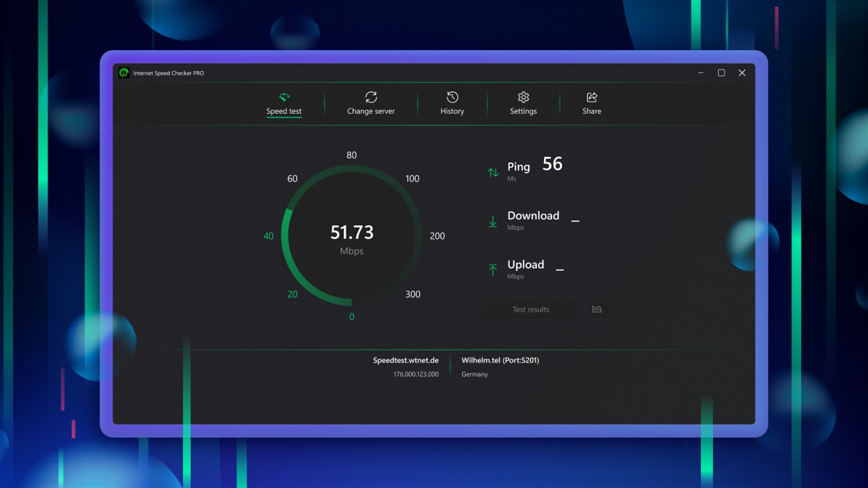The width and height of the screenshot is (868, 488).
Task: Click the 51.73 speed reading in gauge
Action: point(352,232)
